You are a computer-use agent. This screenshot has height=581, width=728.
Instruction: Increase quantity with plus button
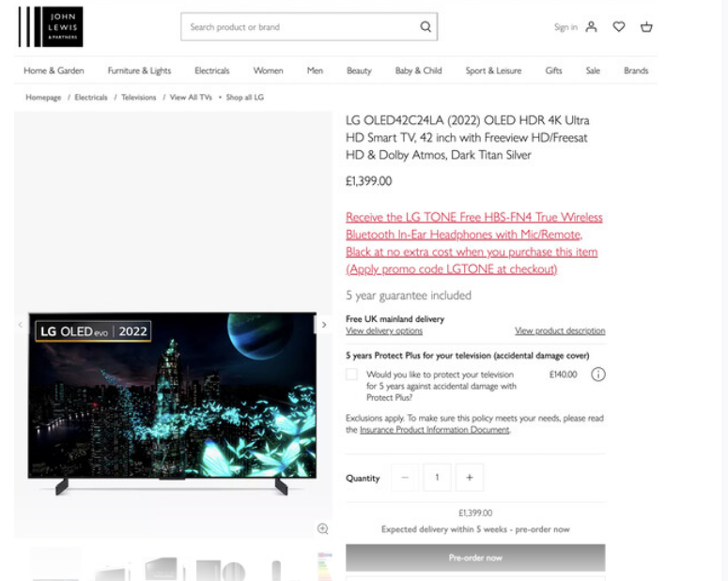tap(470, 477)
